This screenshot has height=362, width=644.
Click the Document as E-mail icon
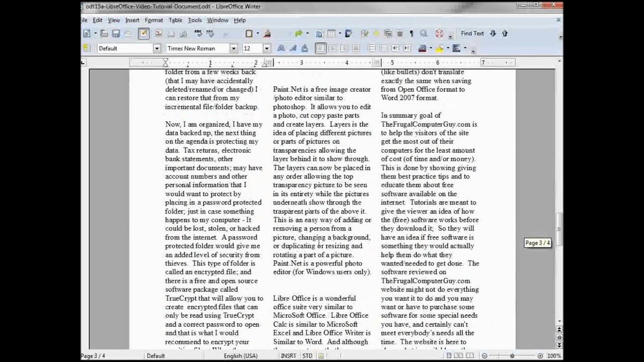[x=128, y=34]
